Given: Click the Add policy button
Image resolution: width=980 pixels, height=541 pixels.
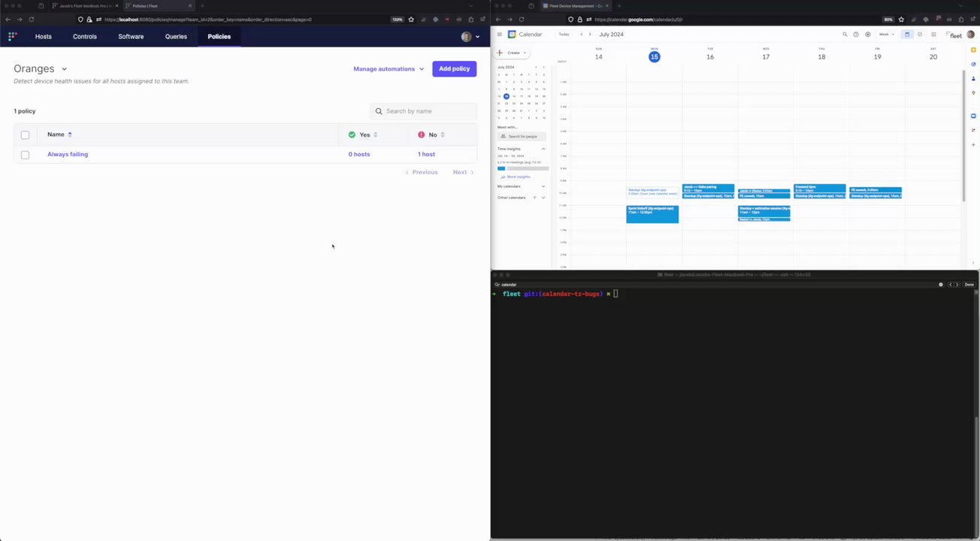Looking at the screenshot, I should pyautogui.click(x=454, y=69).
